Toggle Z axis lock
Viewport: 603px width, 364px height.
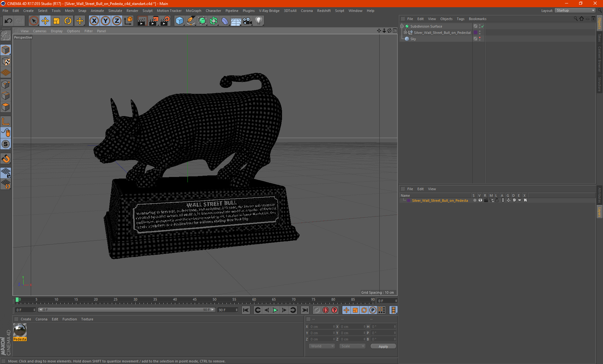[117, 21]
